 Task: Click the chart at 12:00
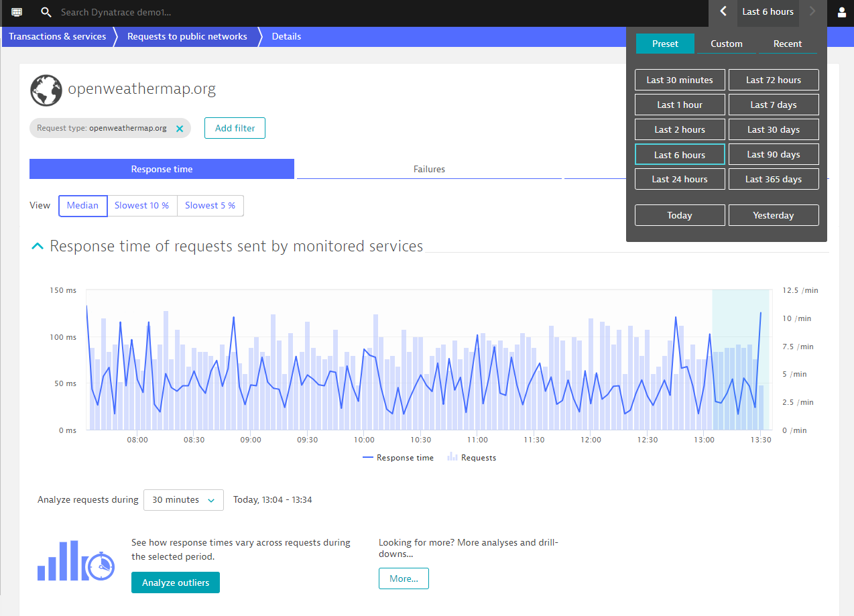pyautogui.click(x=591, y=360)
